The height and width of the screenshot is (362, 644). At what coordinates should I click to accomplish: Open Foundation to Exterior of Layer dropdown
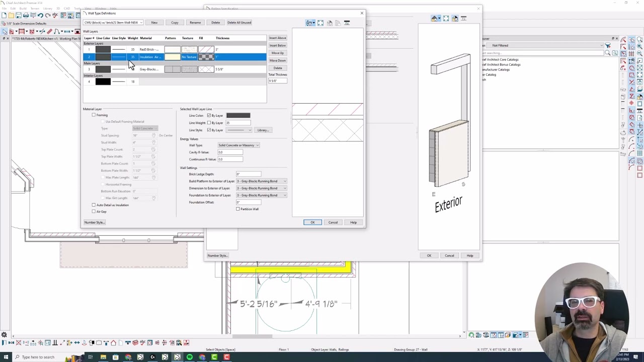(262, 195)
